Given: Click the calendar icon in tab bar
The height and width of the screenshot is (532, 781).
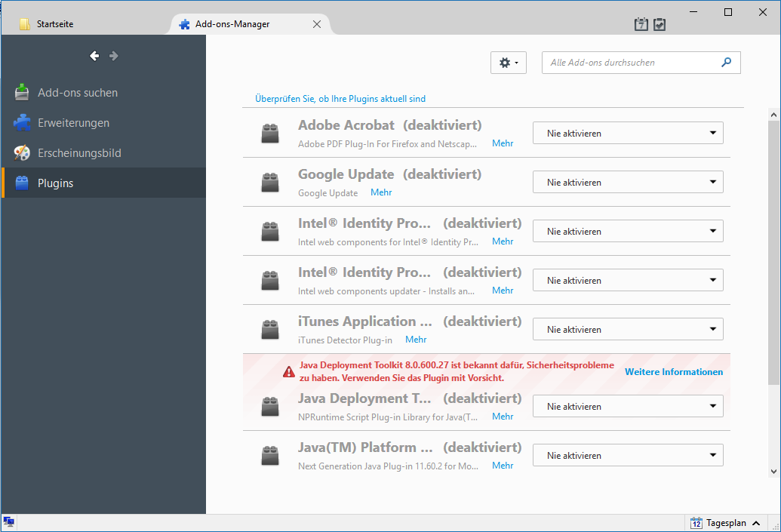Looking at the screenshot, I should (x=641, y=24).
